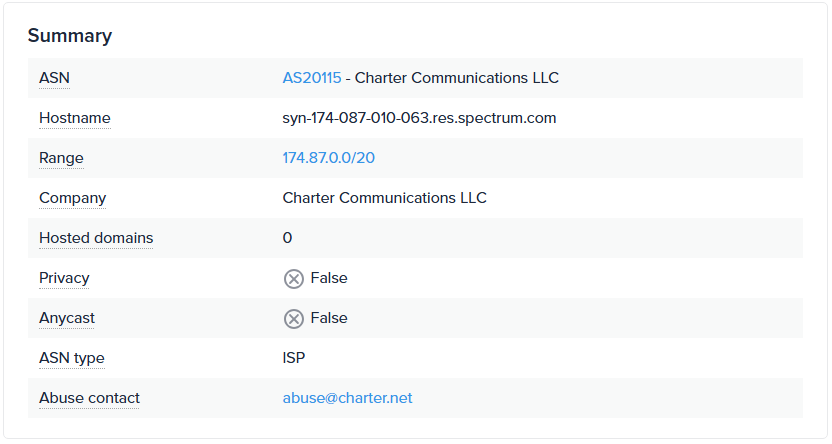Screen dimensions: 832x444
Task: Click the ASN label
Action: click(54, 78)
